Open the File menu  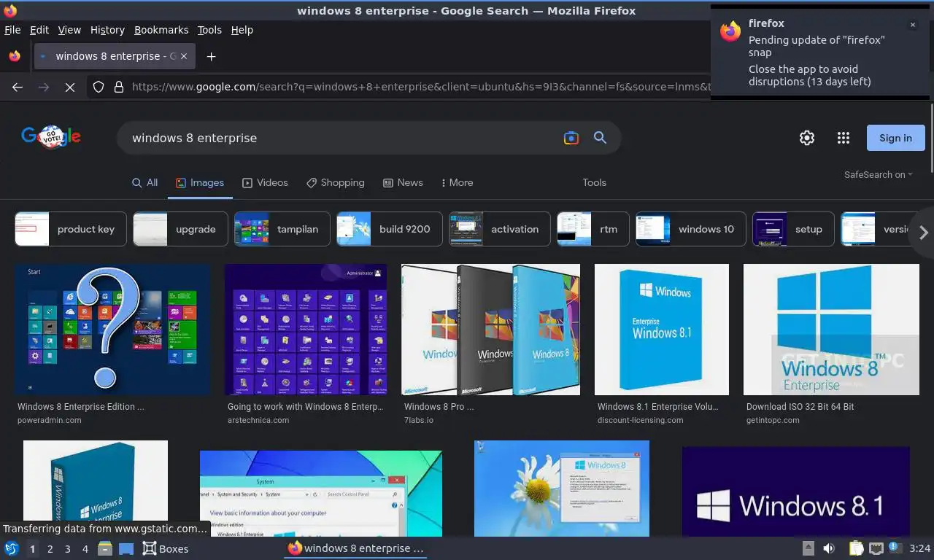click(12, 30)
